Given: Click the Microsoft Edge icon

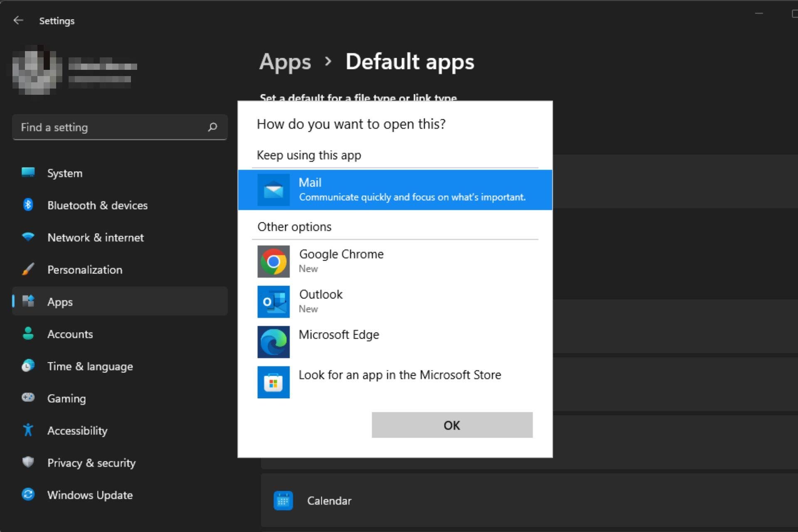Looking at the screenshot, I should (273, 342).
